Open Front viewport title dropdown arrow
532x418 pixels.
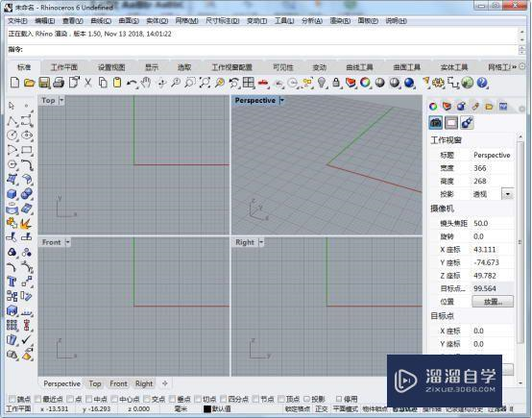(67, 242)
